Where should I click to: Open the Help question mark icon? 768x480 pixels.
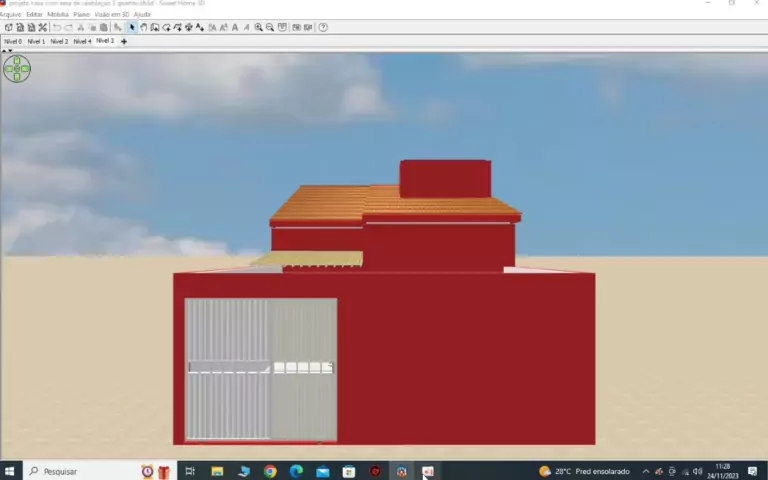(x=323, y=28)
